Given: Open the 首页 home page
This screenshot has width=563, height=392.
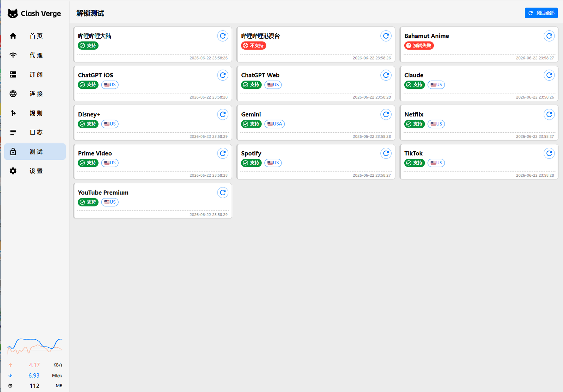Looking at the screenshot, I should (35, 36).
